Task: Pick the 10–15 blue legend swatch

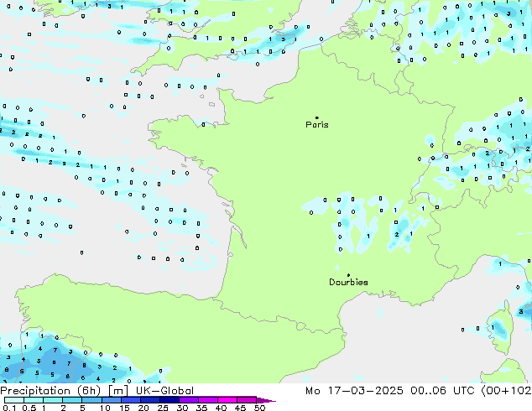Action: pyautogui.click(x=111, y=400)
